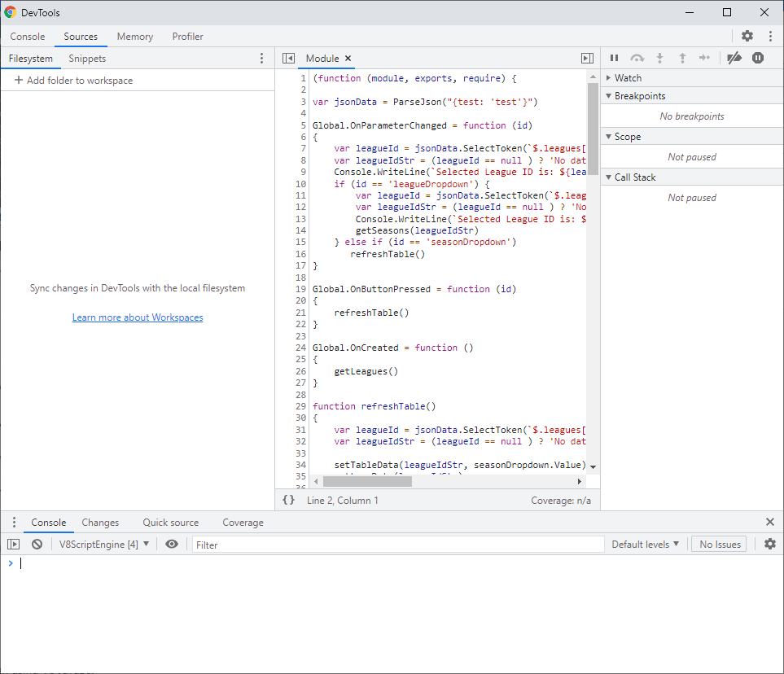Switch to the Snippets tab
The width and height of the screenshot is (784, 674).
(87, 59)
